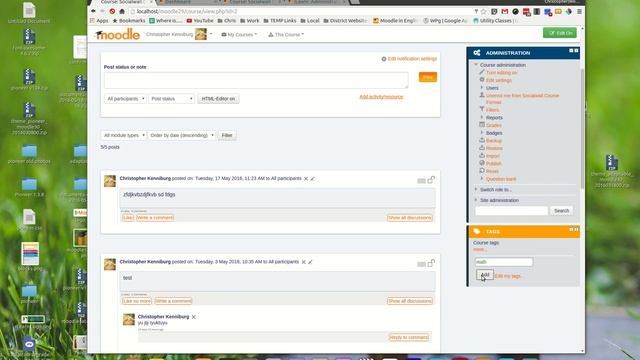The width and height of the screenshot is (640, 360).
Task: Expand the Reports node
Action: (x=482, y=118)
